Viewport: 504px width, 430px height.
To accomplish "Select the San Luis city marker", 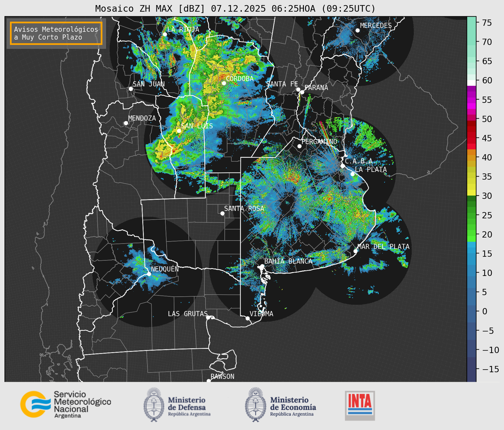I will (x=179, y=131).
